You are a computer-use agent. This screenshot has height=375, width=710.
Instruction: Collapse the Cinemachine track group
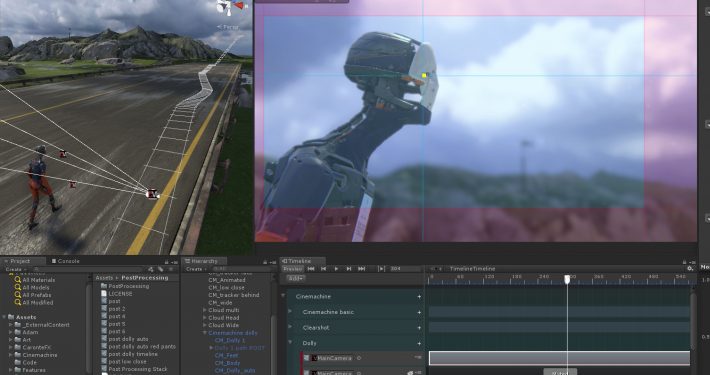pos(283,296)
